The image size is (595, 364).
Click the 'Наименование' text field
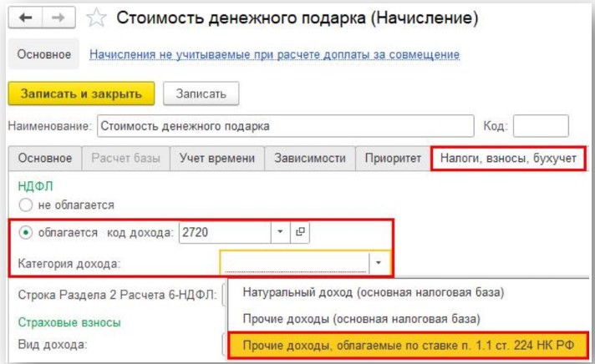pos(284,126)
